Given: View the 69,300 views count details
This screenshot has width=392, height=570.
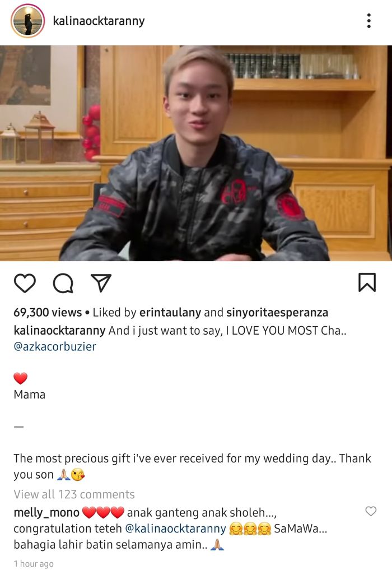Looking at the screenshot, I should (48, 312).
